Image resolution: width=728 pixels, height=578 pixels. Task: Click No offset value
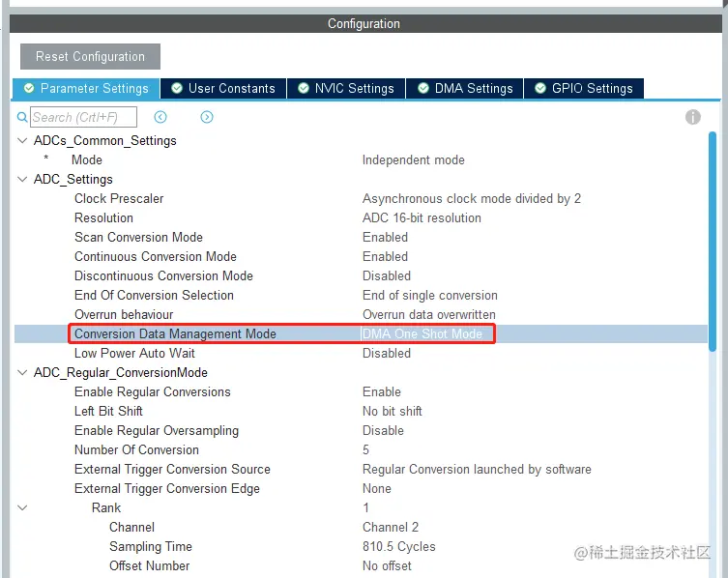[387, 566]
